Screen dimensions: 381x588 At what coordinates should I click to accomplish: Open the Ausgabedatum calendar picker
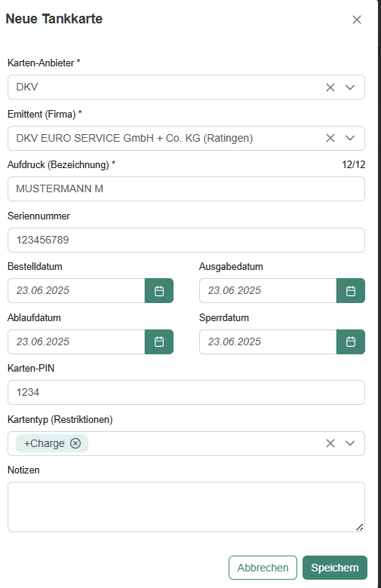[351, 291]
